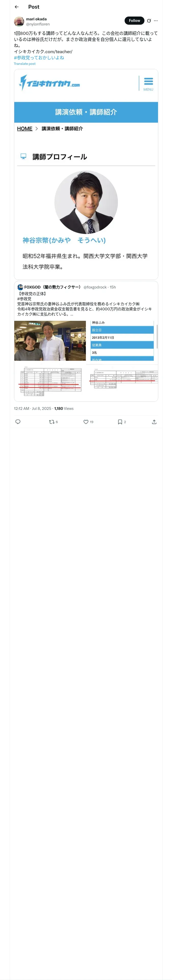The image size is (172, 980).
Task: Click the 1,180 Views count
Action: [64, 408]
